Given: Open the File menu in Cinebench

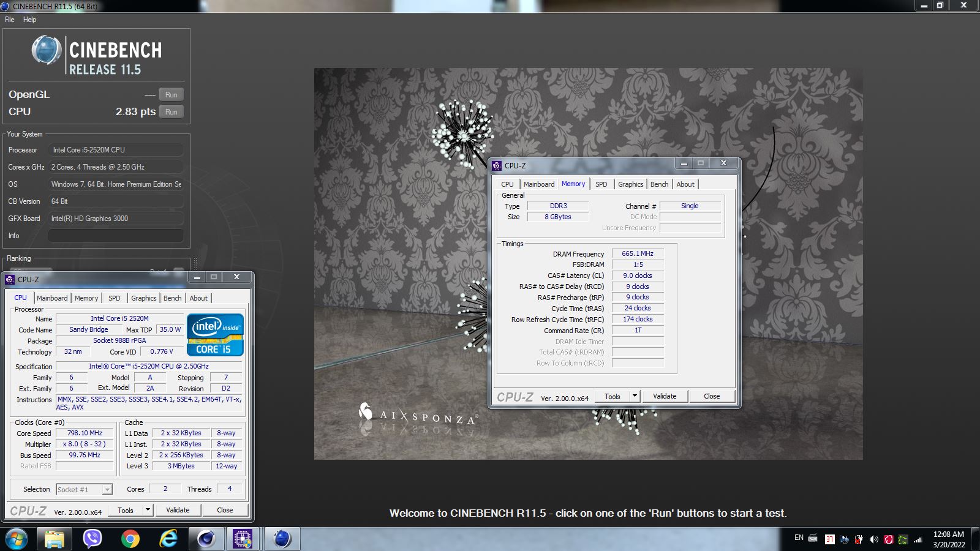Looking at the screenshot, I should pos(10,20).
